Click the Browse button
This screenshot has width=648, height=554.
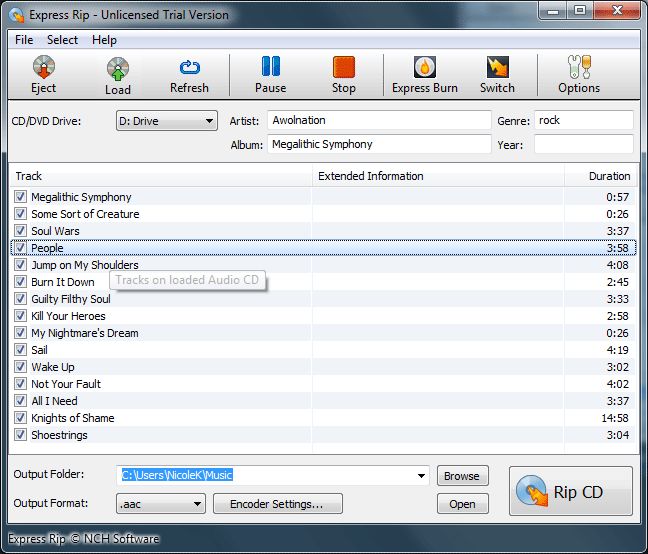click(462, 476)
